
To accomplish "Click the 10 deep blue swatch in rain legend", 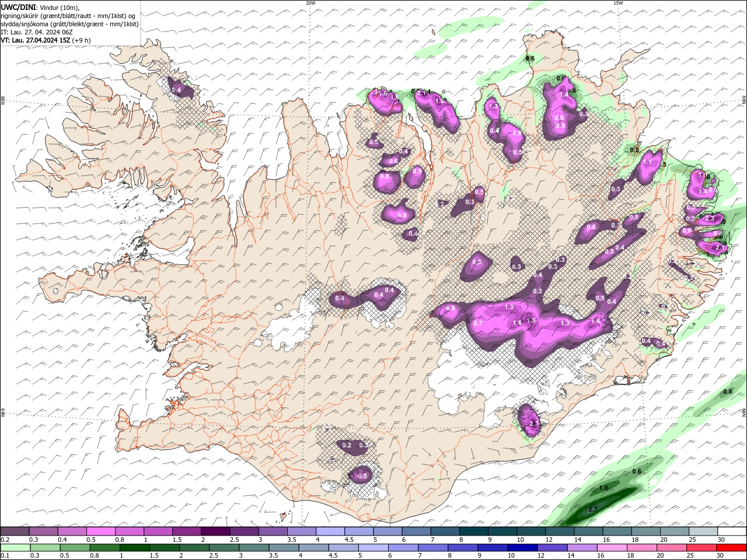I will (522, 548).
